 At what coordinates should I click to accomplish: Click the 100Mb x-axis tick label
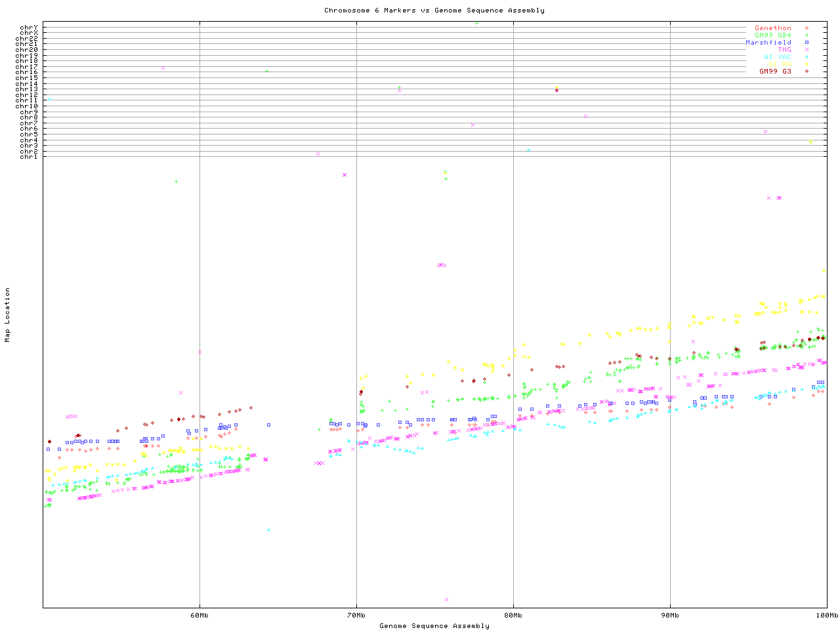pos(826,616)
